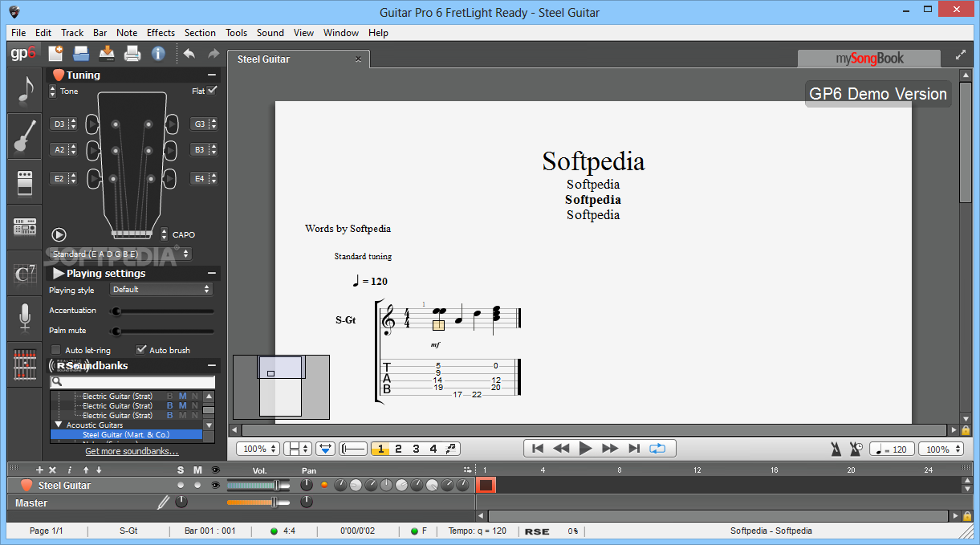The width and height of the screenshot is (980, 545).
Task: Start playback with the play button
Action: point(586,449)
